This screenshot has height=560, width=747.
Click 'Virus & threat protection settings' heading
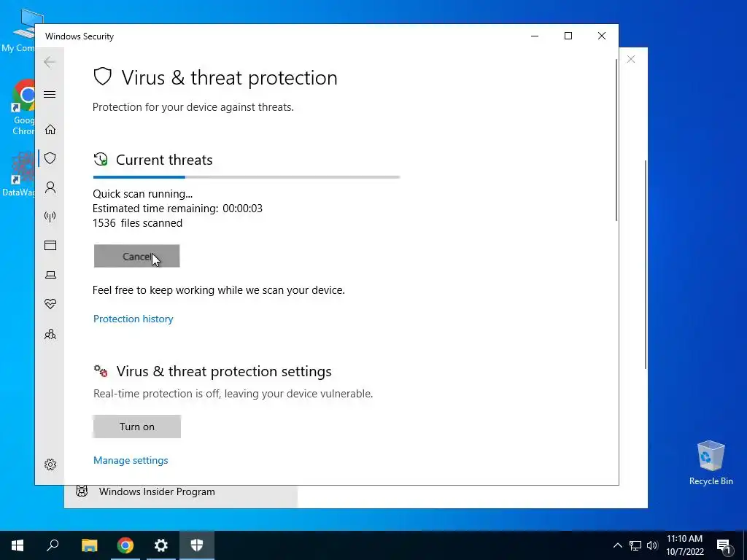pos(224,371)
